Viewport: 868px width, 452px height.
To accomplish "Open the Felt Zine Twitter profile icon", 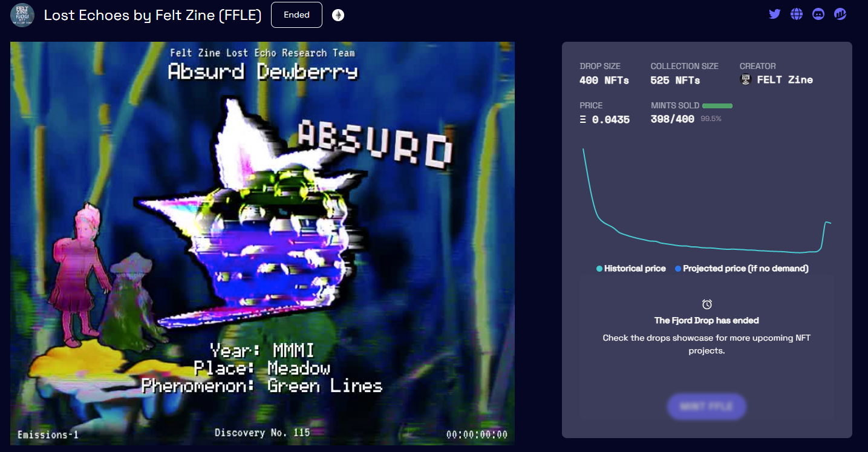I will [775, 14].
